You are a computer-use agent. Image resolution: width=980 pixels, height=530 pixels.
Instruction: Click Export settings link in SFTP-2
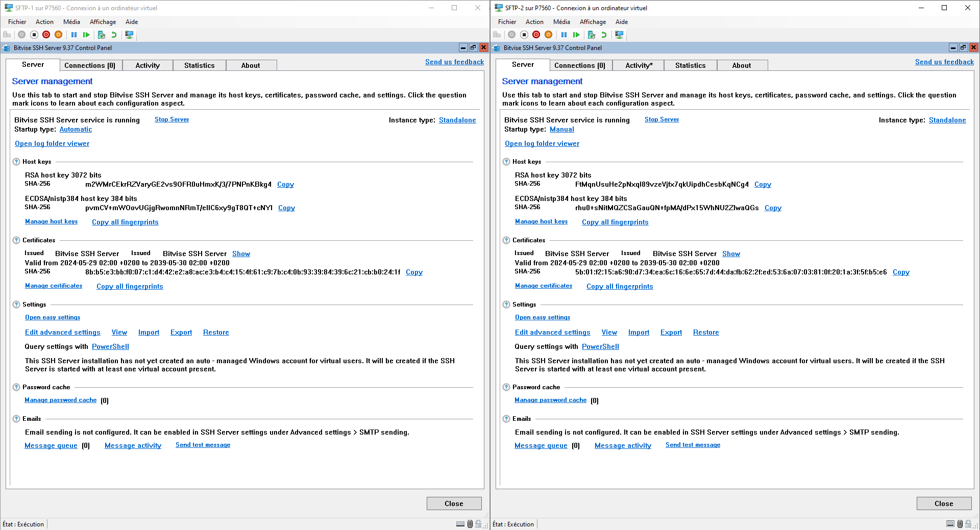[x=671, y=333]
